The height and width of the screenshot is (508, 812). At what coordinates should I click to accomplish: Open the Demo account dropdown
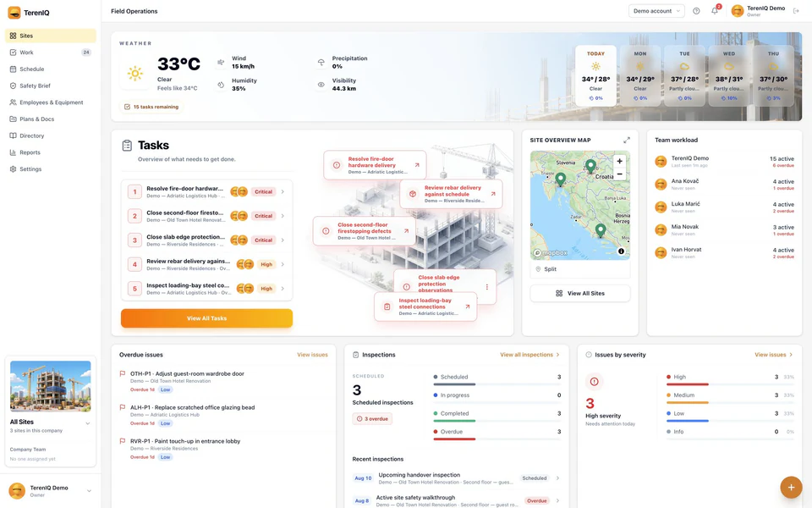[656, 11]
